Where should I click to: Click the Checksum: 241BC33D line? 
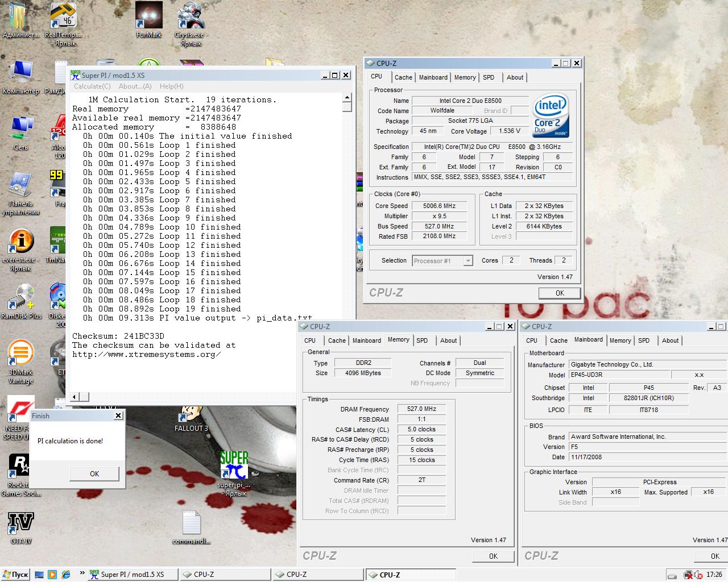pyautogui.click(x=118, y=336)
